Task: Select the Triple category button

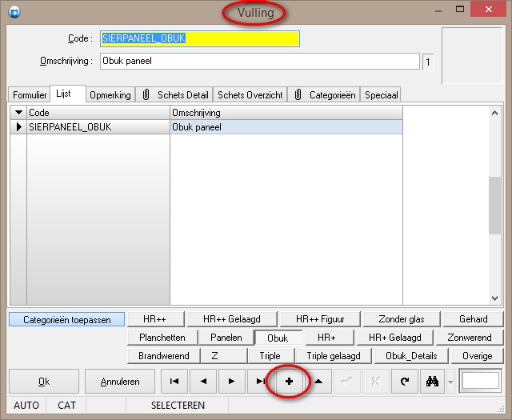Action: coord(270,356)
